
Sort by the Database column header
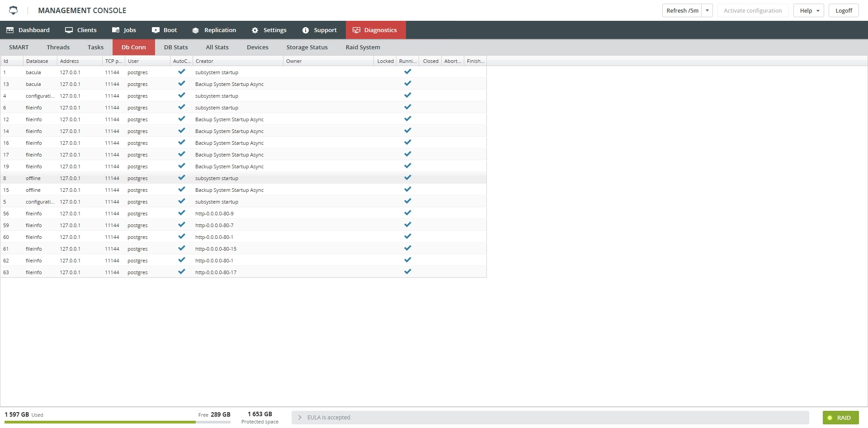click(x=40, y=61)
